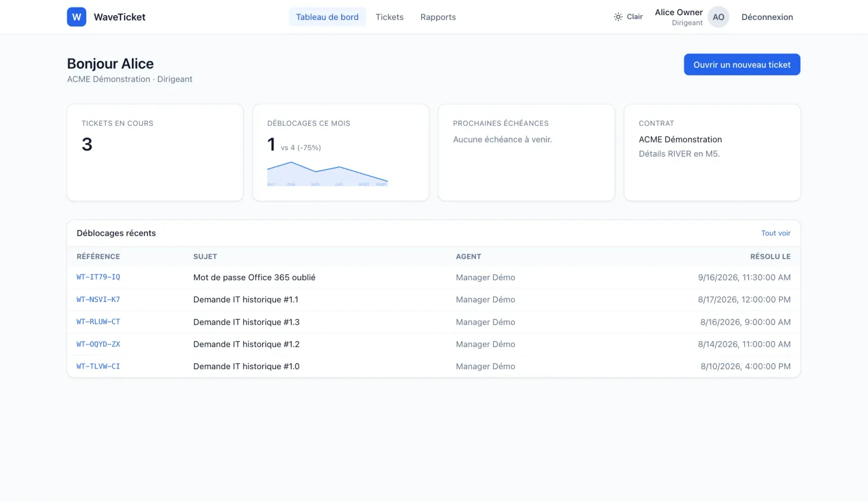Open ticket reference WT-TLVW-CI
868x502 pixels.
(98, 366)
